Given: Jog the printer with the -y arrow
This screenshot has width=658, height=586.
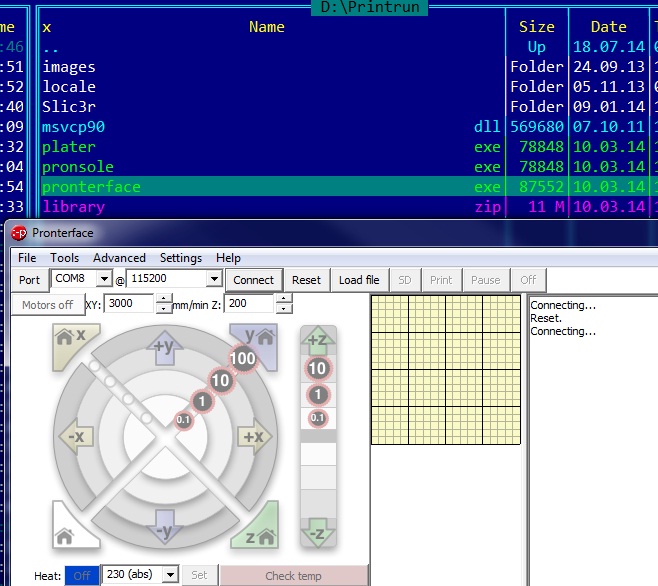Looking at the screenshot, I should click(x=165, y=527).
